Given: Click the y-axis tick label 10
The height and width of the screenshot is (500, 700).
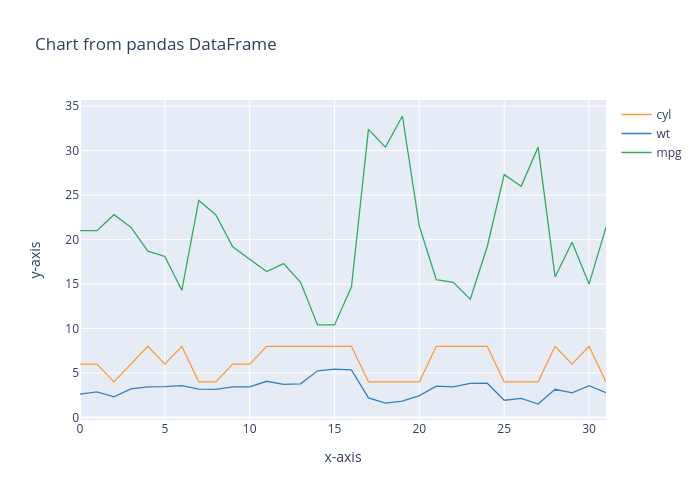Looking at the screenshot, I should (x=72, y=328).
